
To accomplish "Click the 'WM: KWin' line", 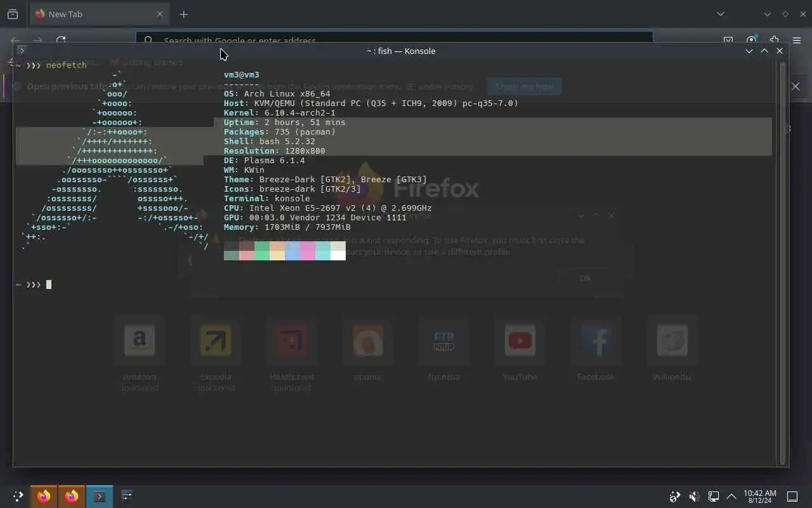I will click(244, 170).
